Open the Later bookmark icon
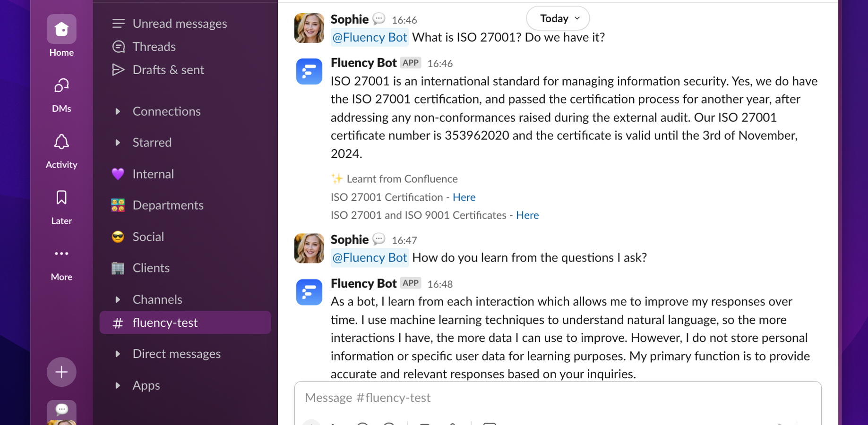 [61, 198]
